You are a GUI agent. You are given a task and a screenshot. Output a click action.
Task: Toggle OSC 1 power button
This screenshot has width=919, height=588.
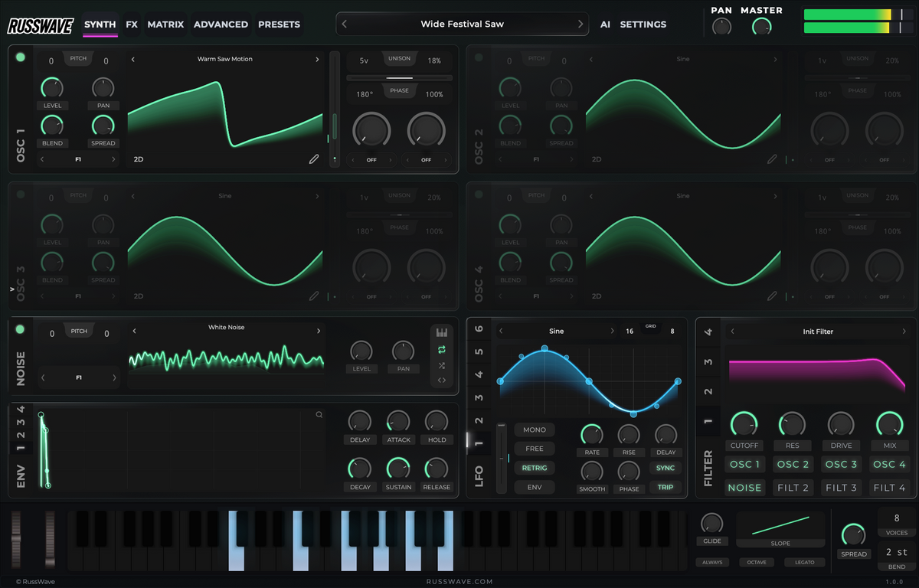pyautogui.click(x=20, y=57)
